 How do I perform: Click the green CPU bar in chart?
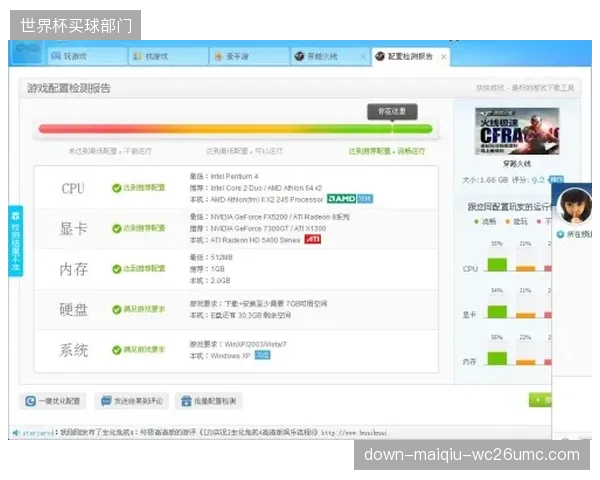coord(497,264)
